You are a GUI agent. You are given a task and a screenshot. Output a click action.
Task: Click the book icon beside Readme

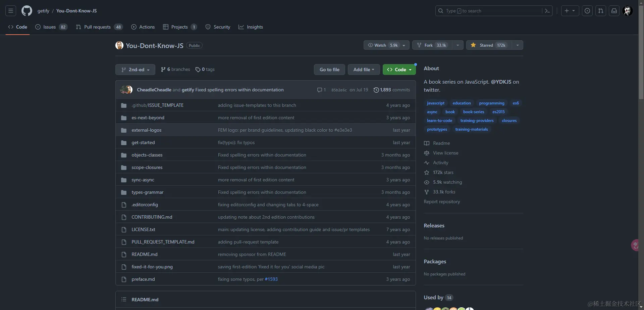427,143
